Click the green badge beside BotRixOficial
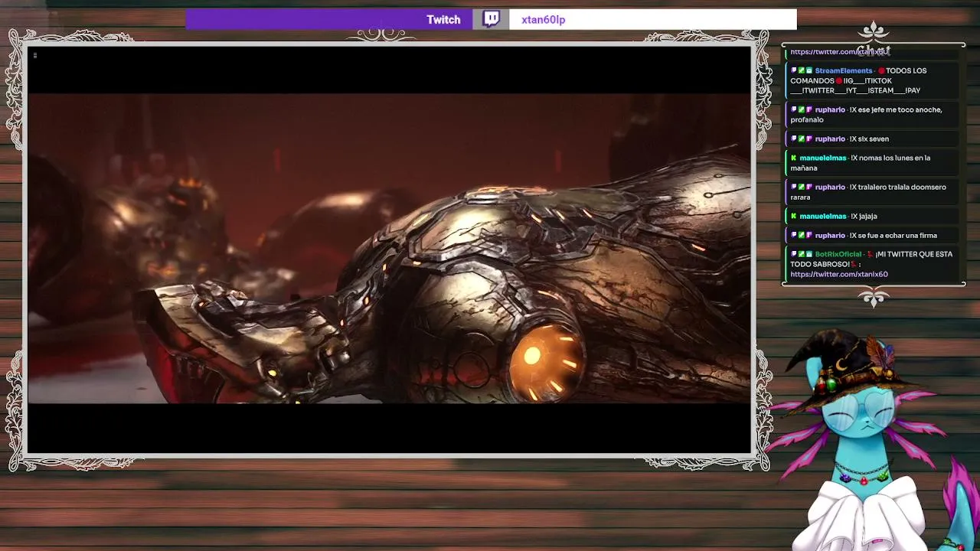 point(802,254)
